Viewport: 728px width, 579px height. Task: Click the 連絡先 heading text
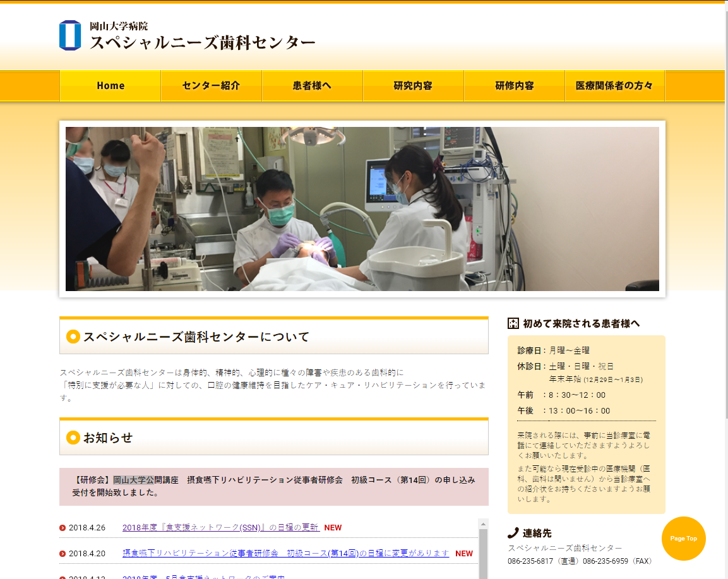537,534
